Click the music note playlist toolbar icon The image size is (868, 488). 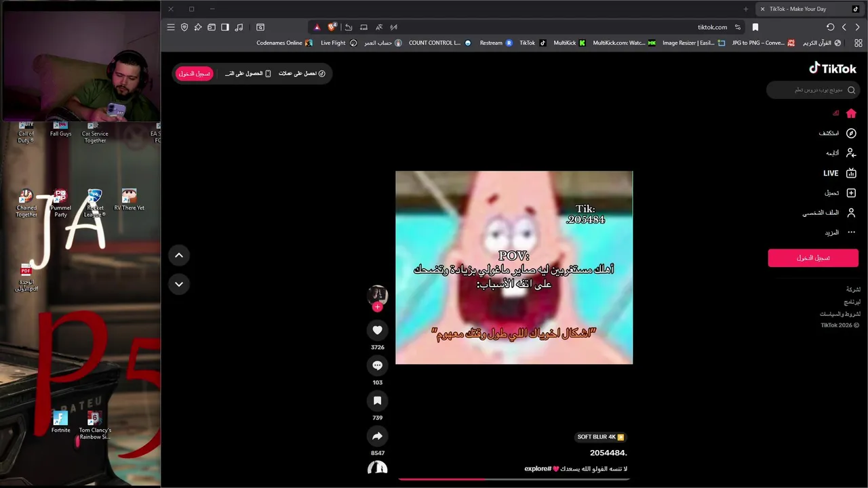(239, 27)
